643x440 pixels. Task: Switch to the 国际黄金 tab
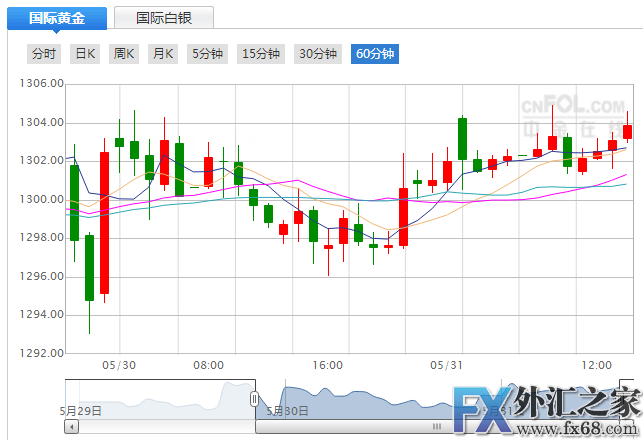pyautogui.click(x=56, y=18)
